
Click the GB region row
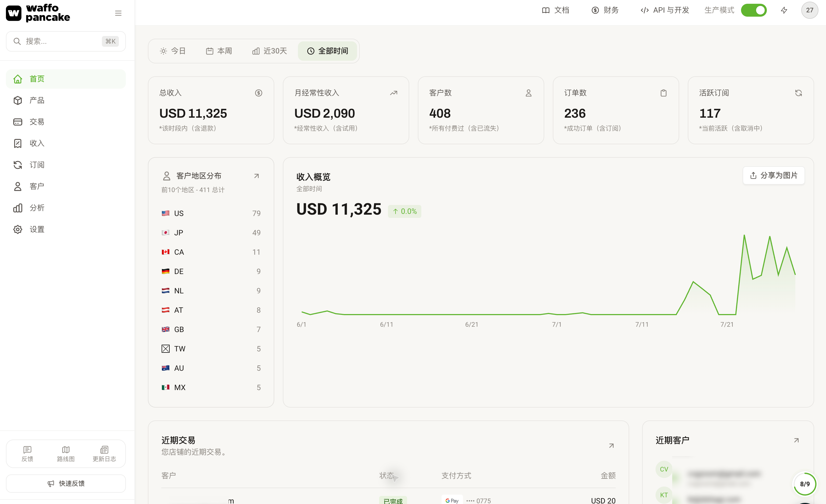coord(211,330)
